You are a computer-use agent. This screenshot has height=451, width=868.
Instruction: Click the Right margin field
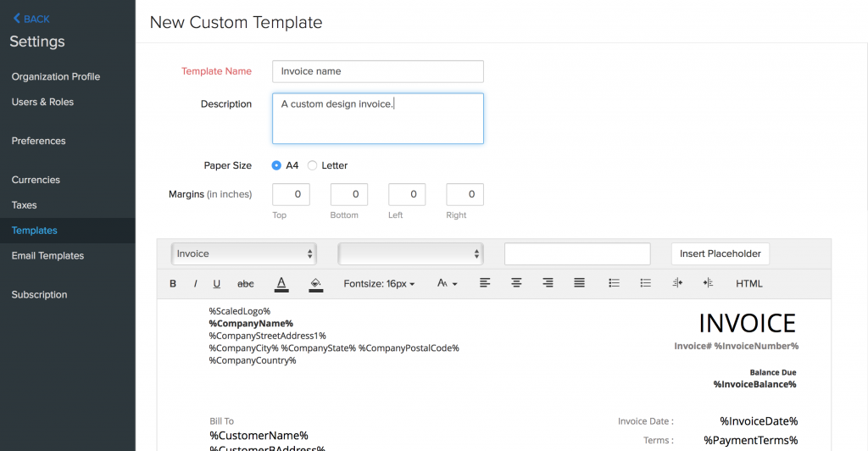click(x=465, y=194)
